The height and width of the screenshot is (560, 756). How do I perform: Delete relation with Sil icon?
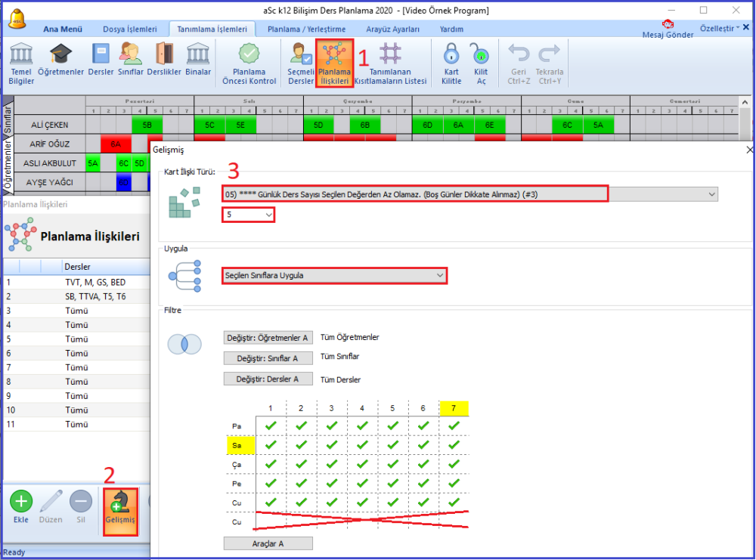point(81,506)
